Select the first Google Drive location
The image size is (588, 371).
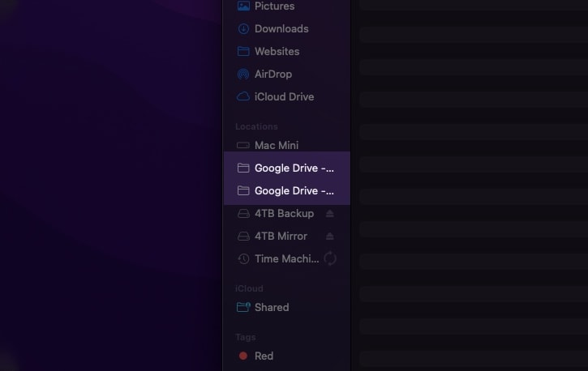click(287, 168)
